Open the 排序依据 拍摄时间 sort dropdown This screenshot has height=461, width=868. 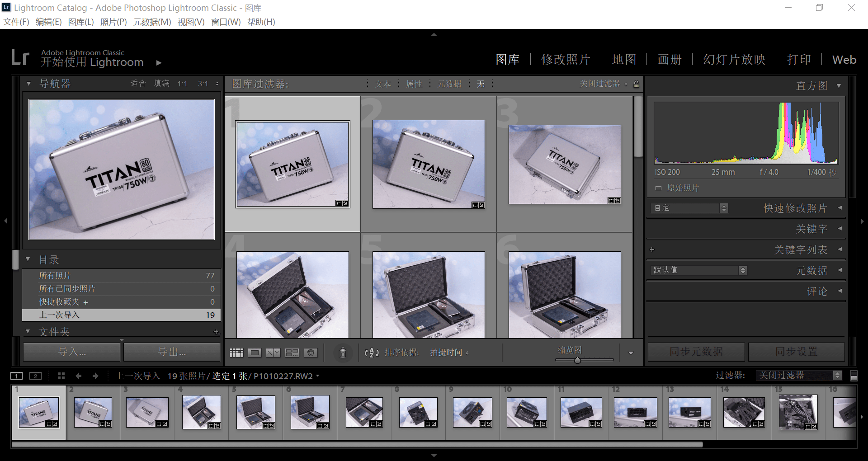pyautogui.click(x=449, y=353)
